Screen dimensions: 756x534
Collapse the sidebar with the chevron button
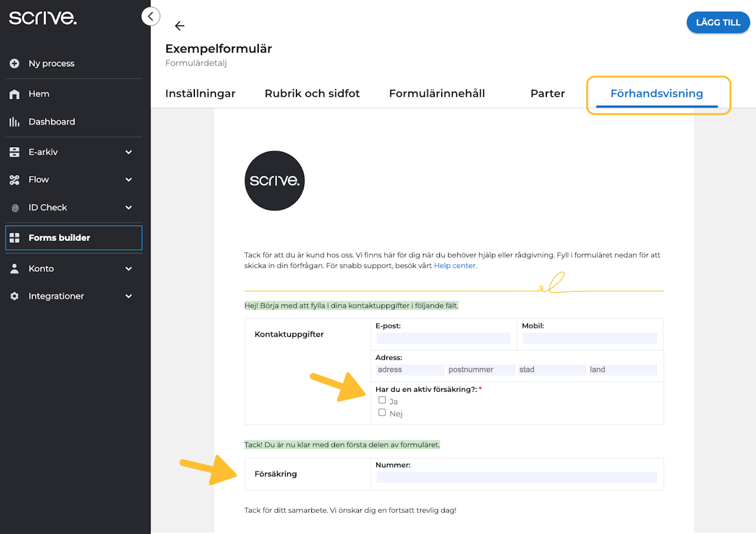tap(151, 16)
